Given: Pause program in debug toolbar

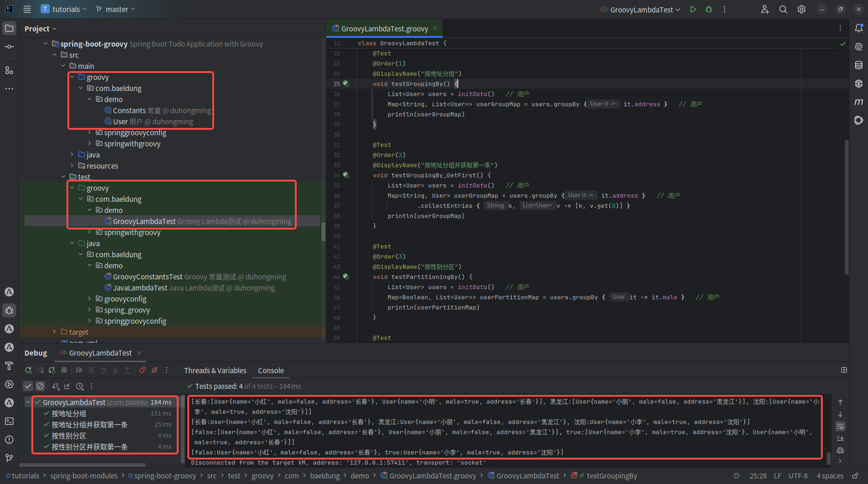Looking at the screenshot, I should [x=91, y=370].
